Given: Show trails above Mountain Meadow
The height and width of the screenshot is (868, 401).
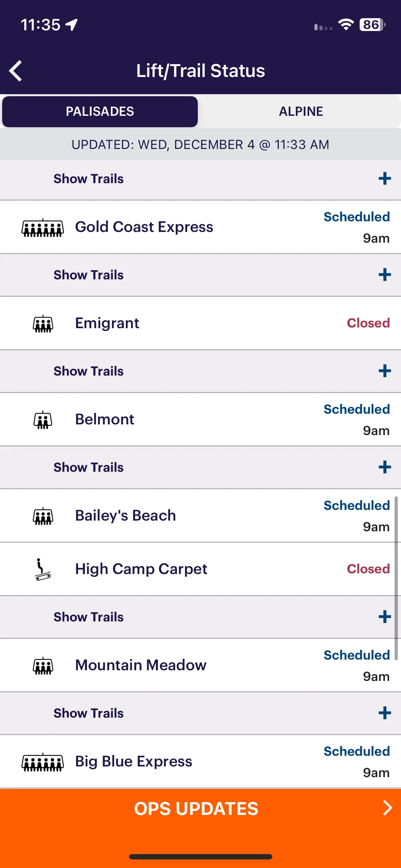Looking at the screenshot, I should tap(385, 617).
